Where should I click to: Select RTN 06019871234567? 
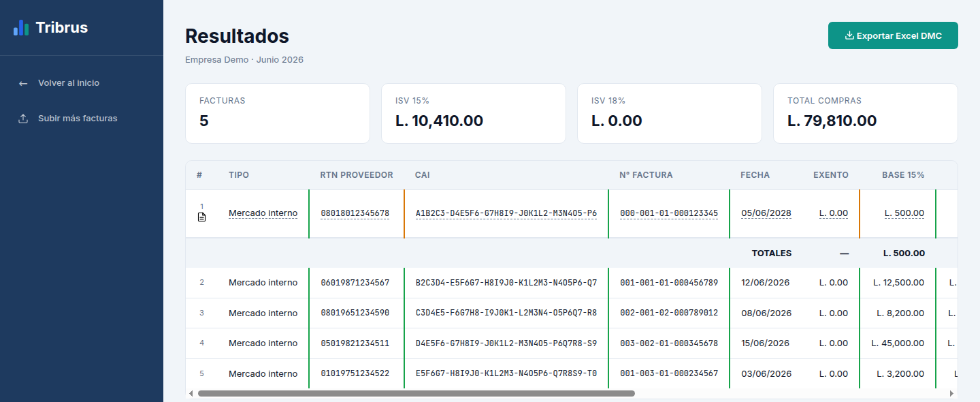coord(355,283)
